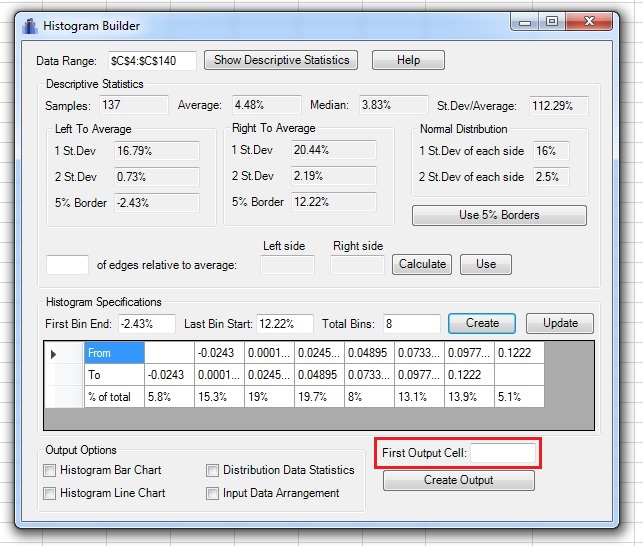Screen dimensions: 643x546
Task: Click Right To Average 1 St.Dev 20.44%
Action: [x=334, y=150]
